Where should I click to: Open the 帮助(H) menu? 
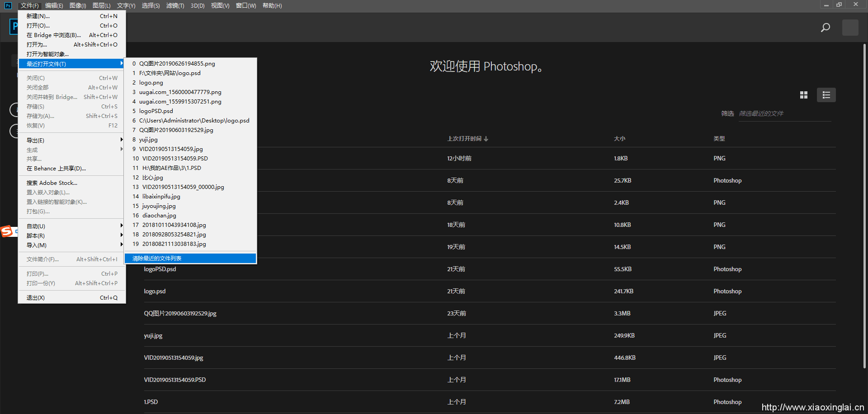pos(272,5)
